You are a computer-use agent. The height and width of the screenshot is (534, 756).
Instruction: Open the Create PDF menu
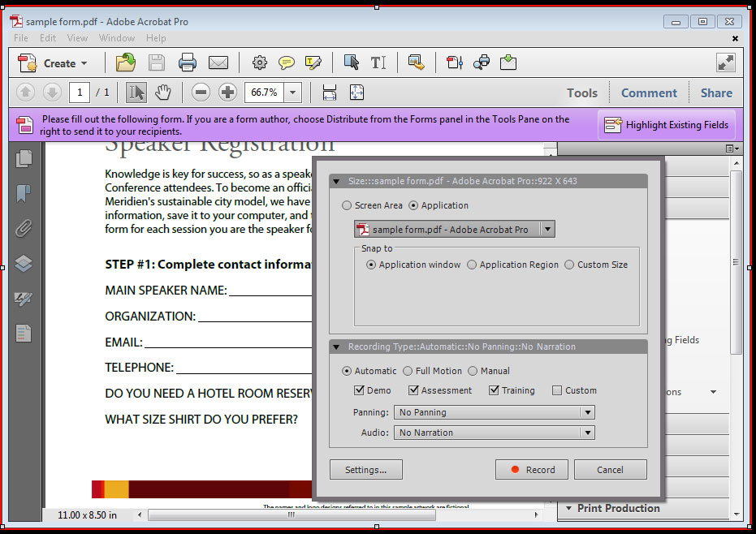point(53,63)
